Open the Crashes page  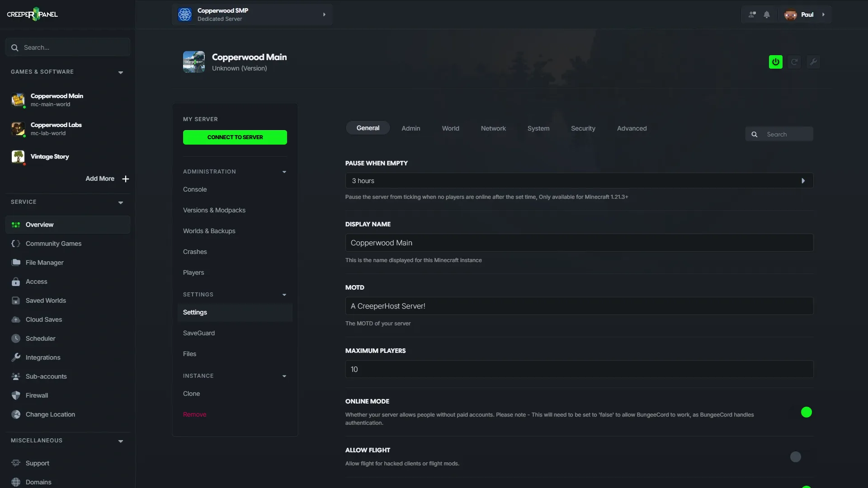point(195,252)
